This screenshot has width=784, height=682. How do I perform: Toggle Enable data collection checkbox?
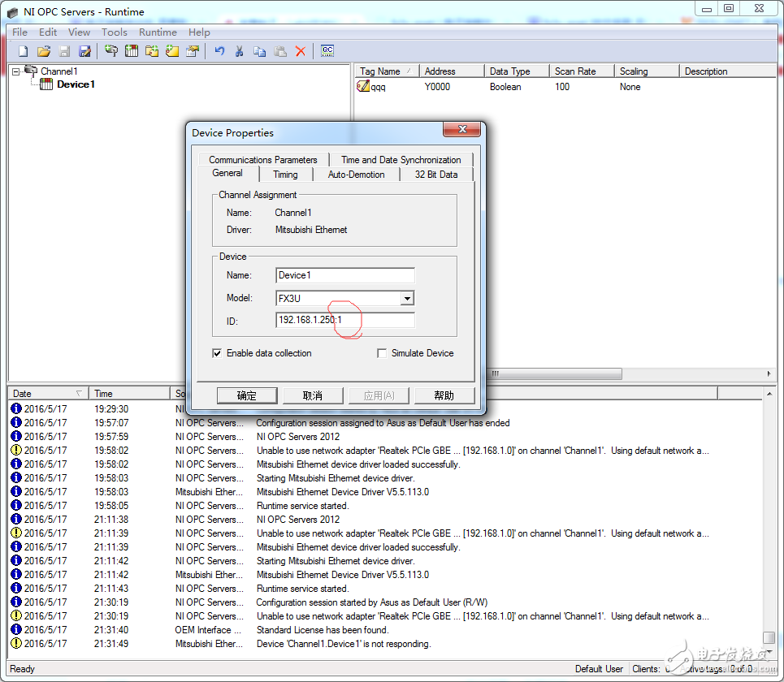click(217, 353)
